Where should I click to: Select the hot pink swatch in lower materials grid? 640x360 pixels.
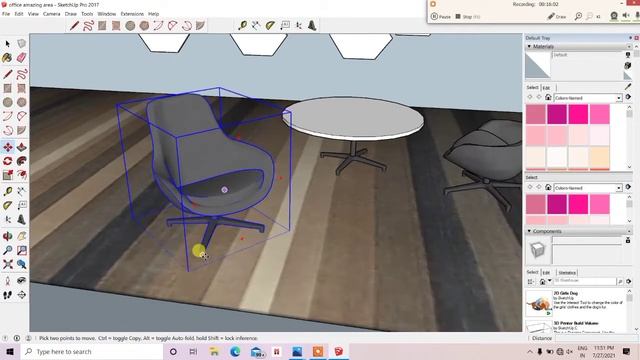[578, 204]
